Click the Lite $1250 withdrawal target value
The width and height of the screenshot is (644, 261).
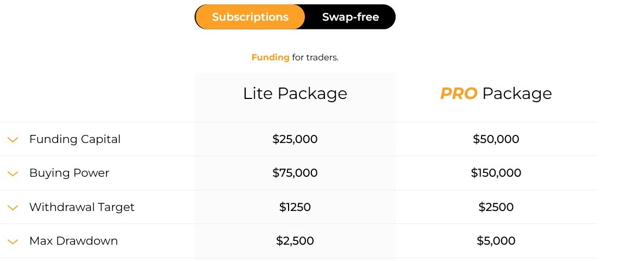pos(295,207)
